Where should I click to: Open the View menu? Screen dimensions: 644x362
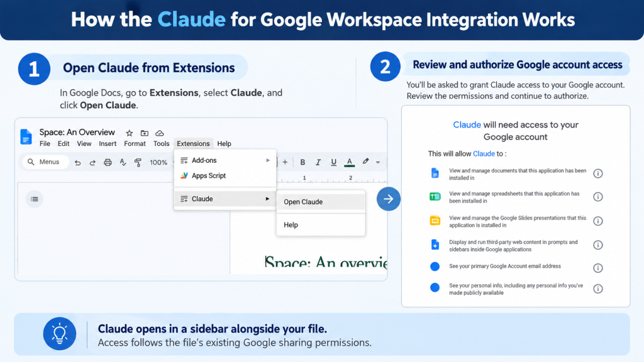(84, 144)
